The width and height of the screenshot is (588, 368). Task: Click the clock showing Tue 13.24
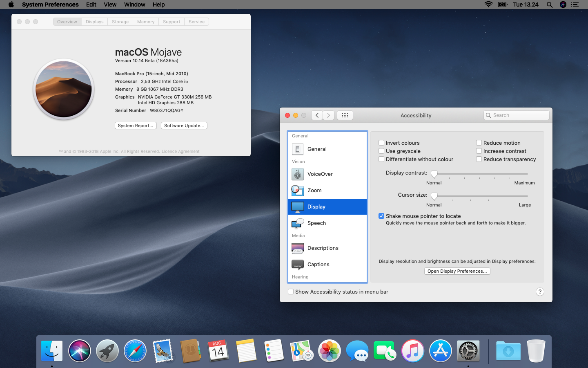coord(526,4)
